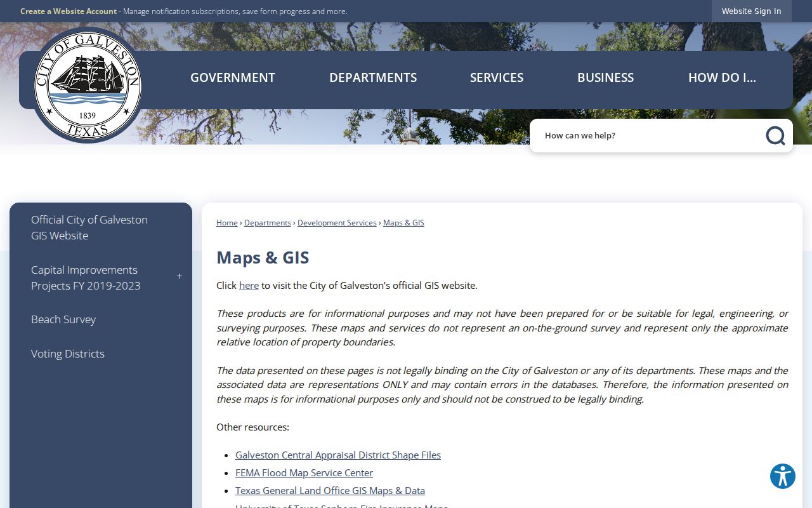Screen dimensions: 812x508
Task: Click the Maps & GIS page heading
Action: tap(263, 257)
